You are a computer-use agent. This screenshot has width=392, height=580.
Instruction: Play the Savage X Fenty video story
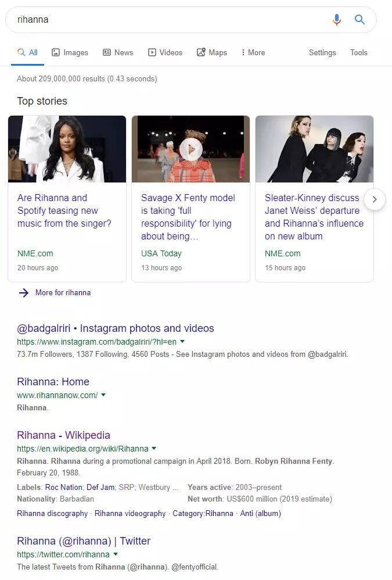click(x=190, y=149)
